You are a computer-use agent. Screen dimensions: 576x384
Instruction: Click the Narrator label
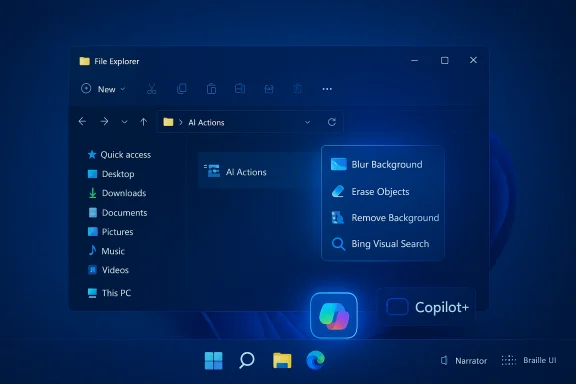[x=471, y=361]
